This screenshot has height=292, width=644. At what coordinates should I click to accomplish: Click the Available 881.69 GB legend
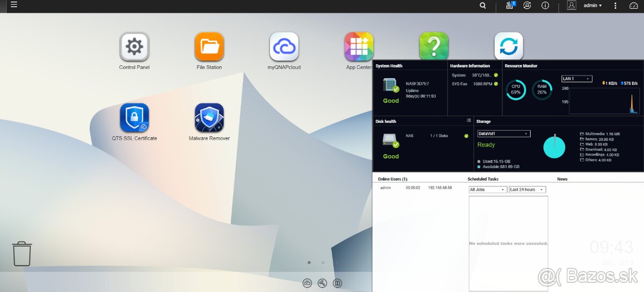(x=499, y=167)
